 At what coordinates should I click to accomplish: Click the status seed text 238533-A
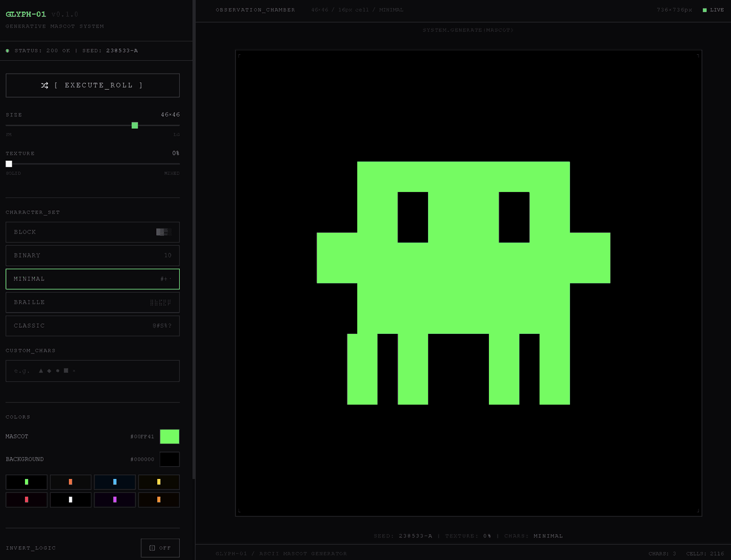click(122, 51)
